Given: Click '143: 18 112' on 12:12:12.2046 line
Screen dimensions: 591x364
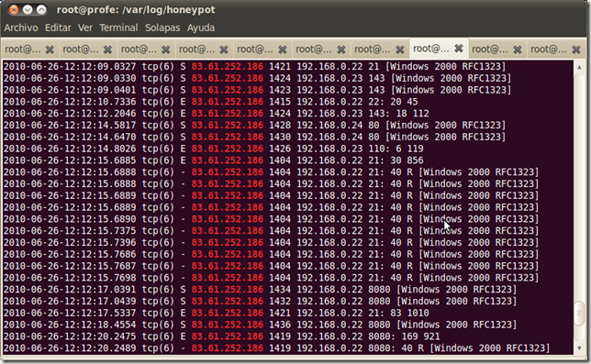Looking at the screenshot, I should click(x=399, y=114).
